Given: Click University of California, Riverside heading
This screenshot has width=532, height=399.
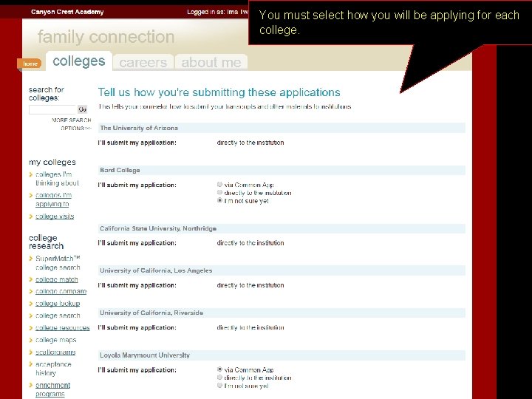Looking at the screenshot, I should coord(151,313).
